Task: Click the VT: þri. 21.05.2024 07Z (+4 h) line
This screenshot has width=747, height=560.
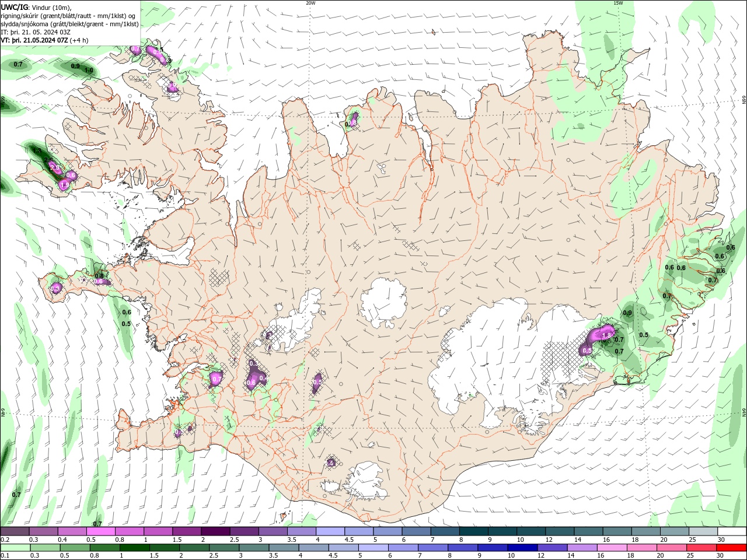Action: click(x=45, y=40)
